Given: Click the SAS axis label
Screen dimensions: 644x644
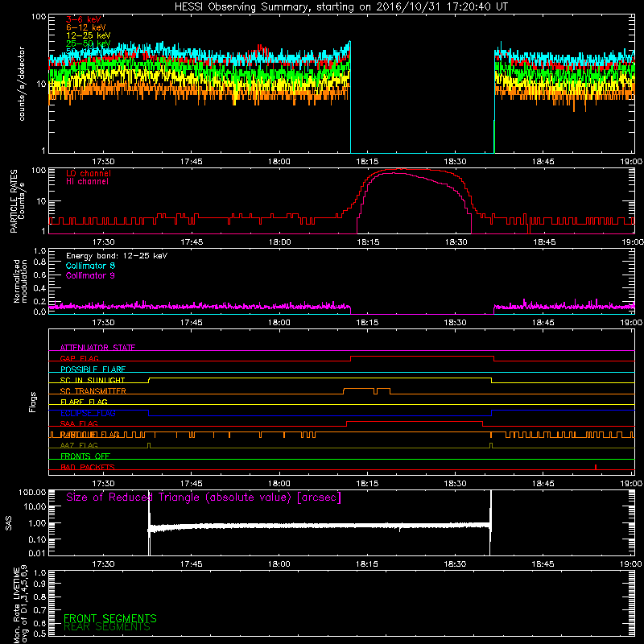Looking at the screenshot, I should (9, 523).
